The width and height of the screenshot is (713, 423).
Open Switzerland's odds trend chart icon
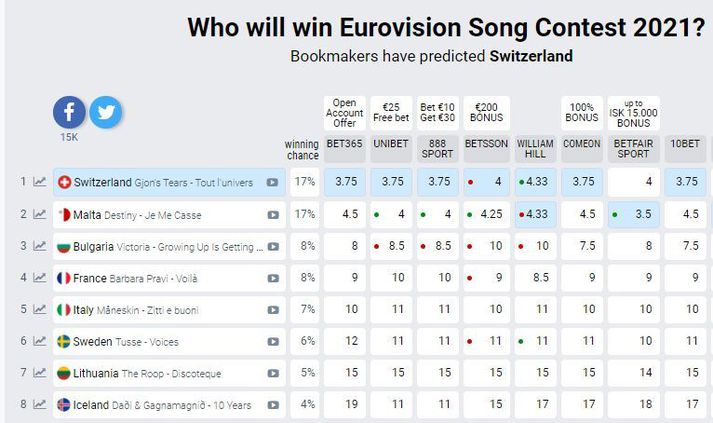40,182
